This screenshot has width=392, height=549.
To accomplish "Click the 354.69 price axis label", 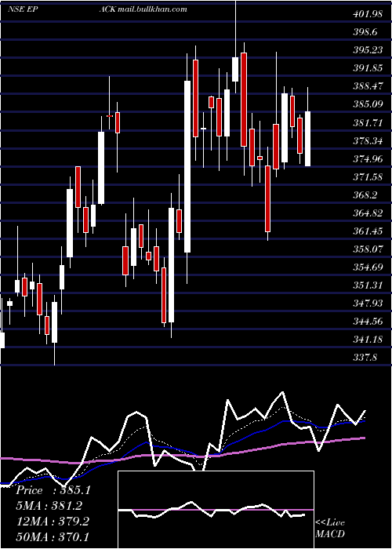I will click(x=366, y=267).
